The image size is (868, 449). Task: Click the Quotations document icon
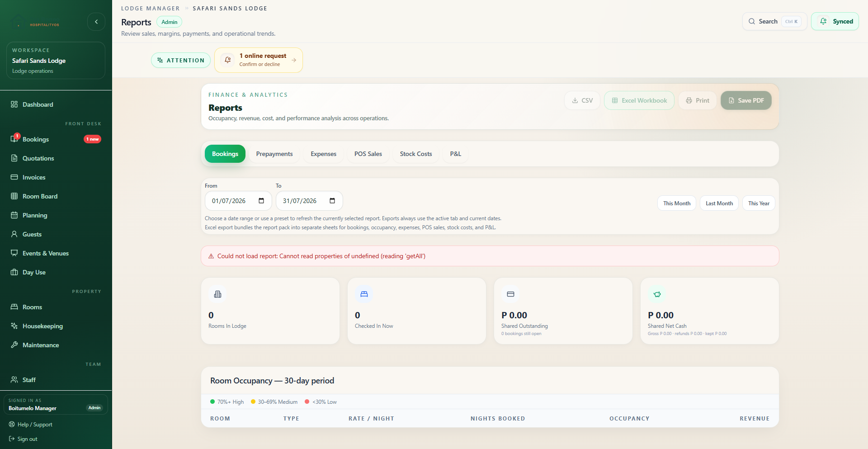pos(14,158)
